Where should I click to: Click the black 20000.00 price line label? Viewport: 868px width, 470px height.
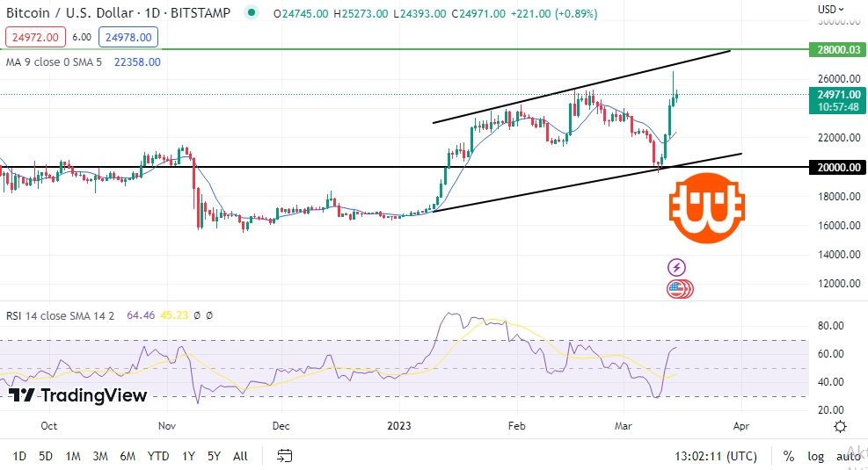(x=838, y=167)
